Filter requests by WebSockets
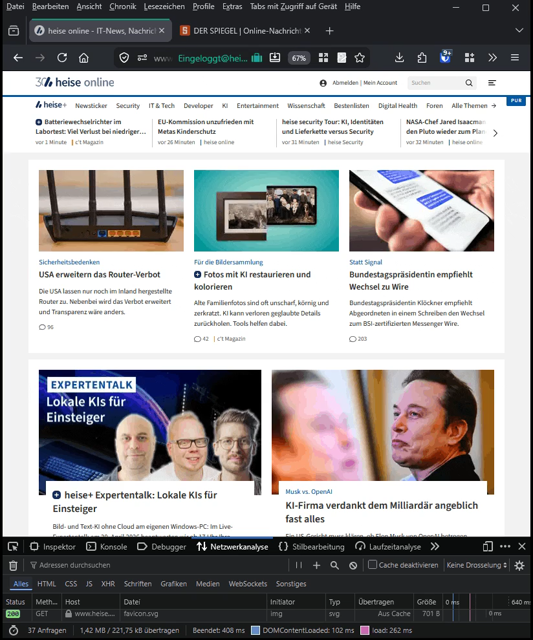Image resolution: width=533 pixels, height=640 pixels. pos(248,584)
